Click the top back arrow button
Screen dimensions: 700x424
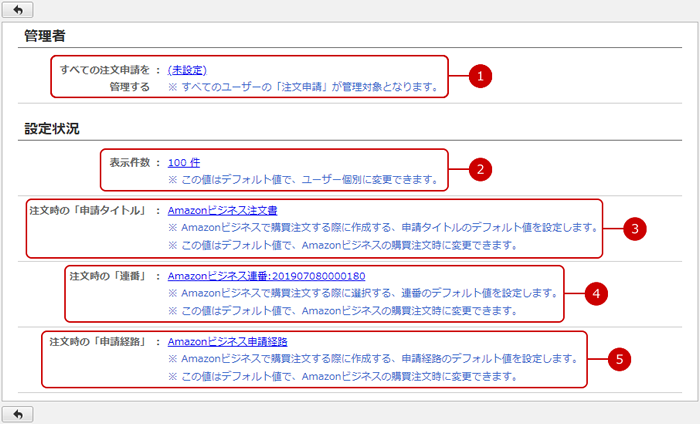pos(19,9)
